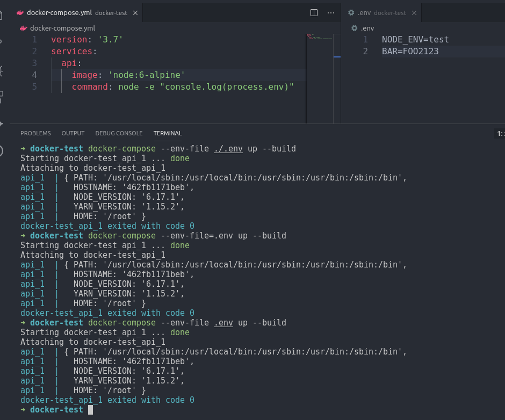
Task: Click the gear icon on the .env tab
Action: (351, 12)
